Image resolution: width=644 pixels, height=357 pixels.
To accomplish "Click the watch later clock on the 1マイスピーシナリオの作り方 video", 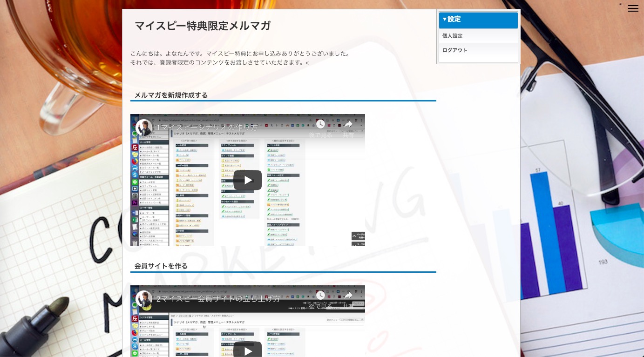I will click(320, 124).
